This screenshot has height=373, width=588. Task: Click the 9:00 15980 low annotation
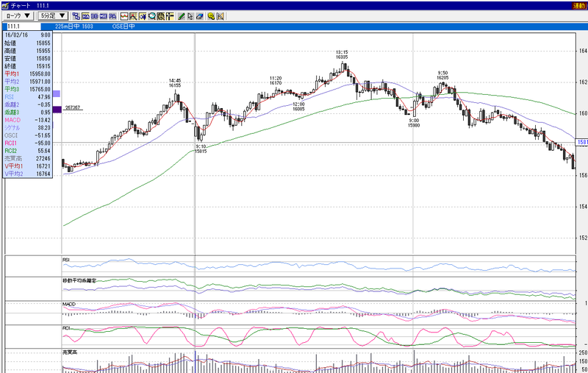tap(414, 123)
